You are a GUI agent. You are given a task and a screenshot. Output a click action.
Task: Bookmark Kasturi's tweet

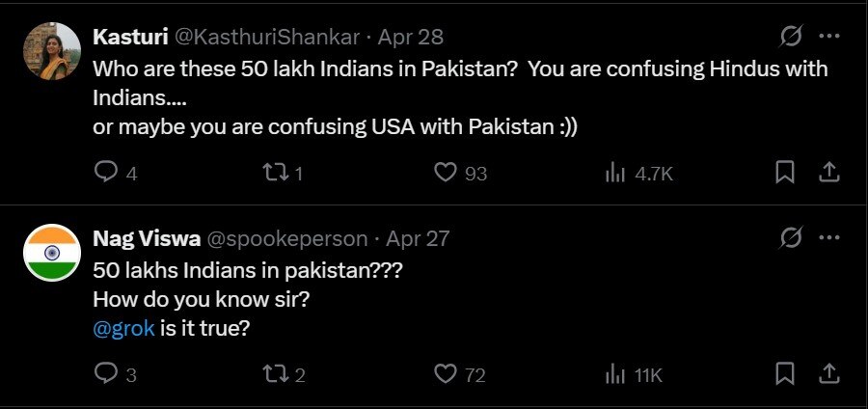click(785, 173)
